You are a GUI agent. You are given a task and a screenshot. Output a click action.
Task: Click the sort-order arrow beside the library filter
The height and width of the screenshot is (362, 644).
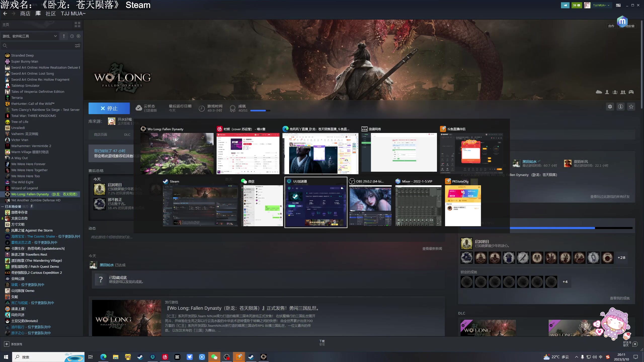[64, 36]
